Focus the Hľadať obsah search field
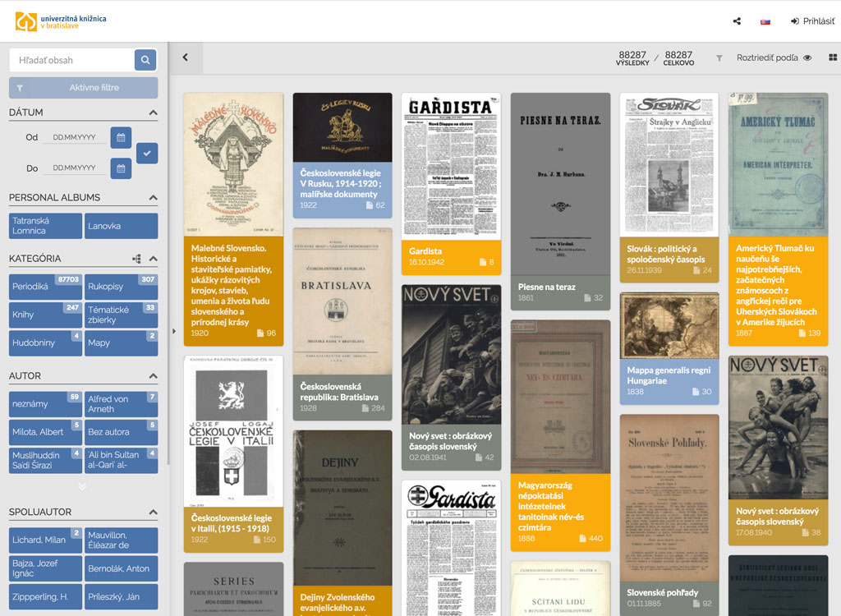 pos(72,60)
